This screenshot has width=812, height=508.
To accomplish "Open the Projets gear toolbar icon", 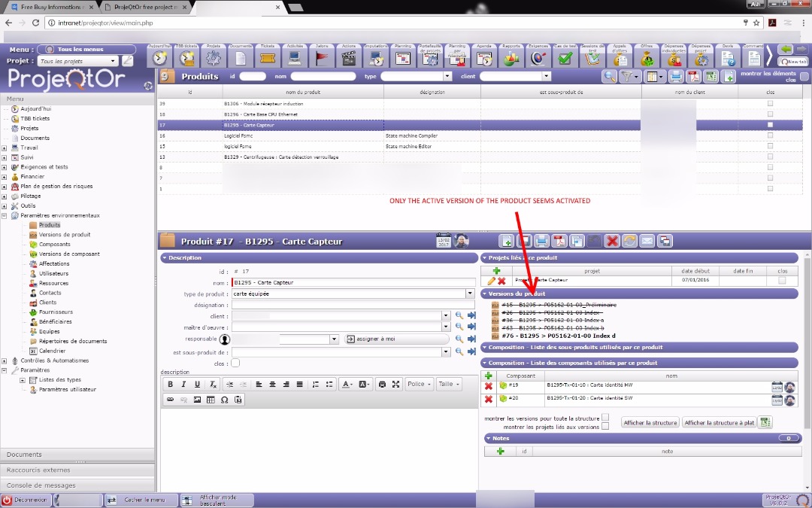I will (214, 57).
